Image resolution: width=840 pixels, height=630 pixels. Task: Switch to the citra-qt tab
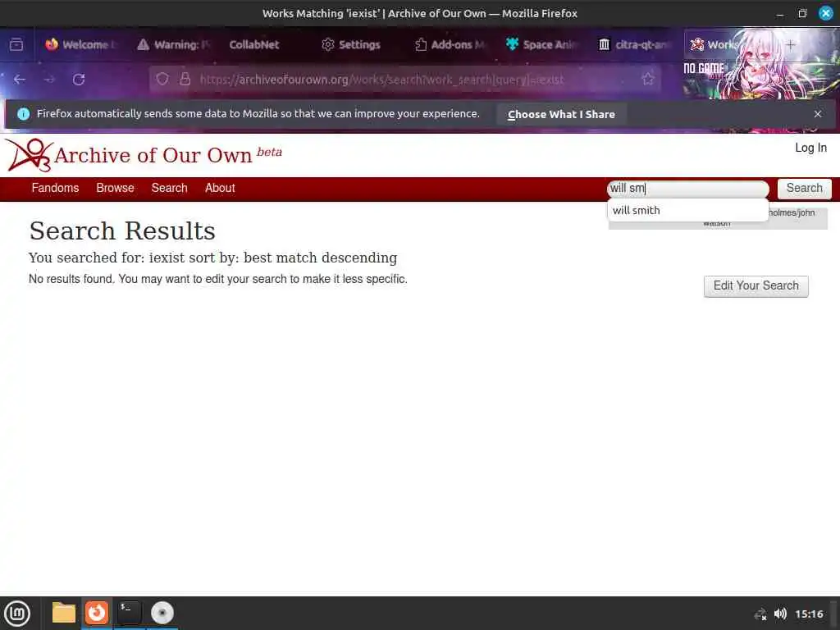click(x=635, y=44)
